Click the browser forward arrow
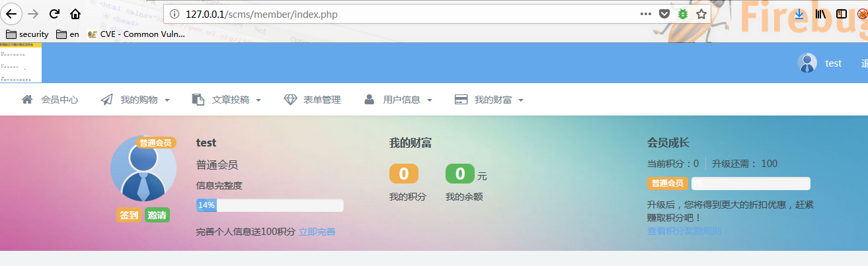 (x=33, y=14)
